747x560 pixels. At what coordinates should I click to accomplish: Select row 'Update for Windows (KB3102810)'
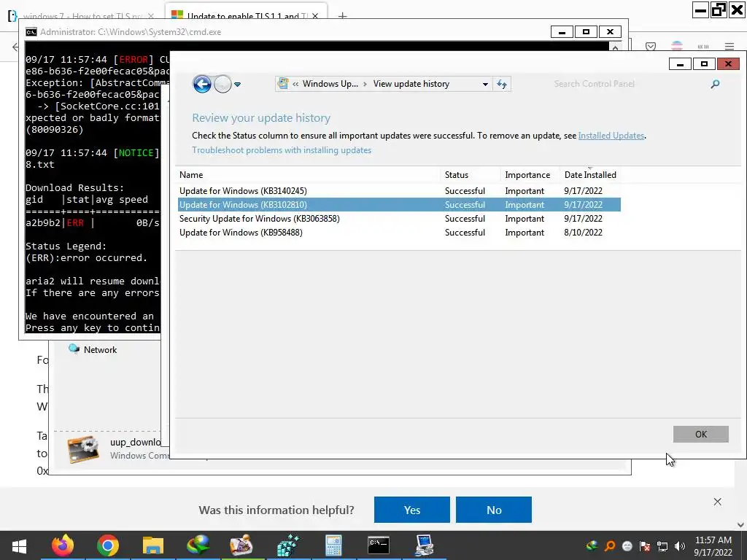pos(399,205)
